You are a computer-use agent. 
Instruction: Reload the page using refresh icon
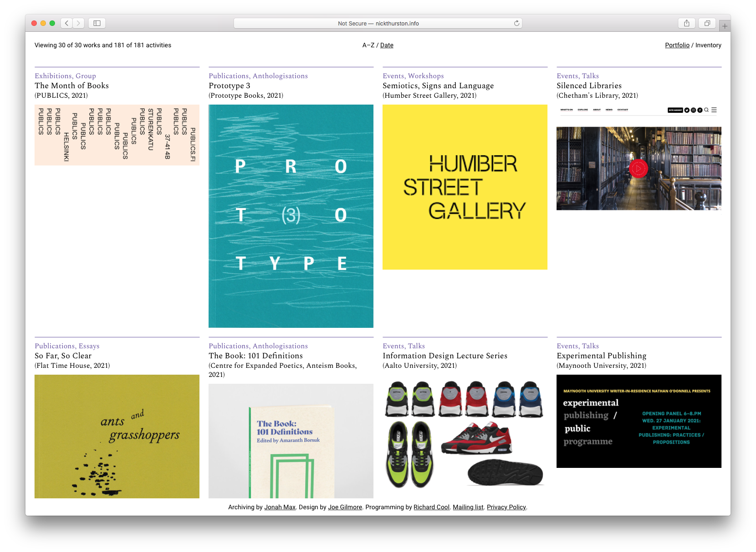[x=517, y=23]
